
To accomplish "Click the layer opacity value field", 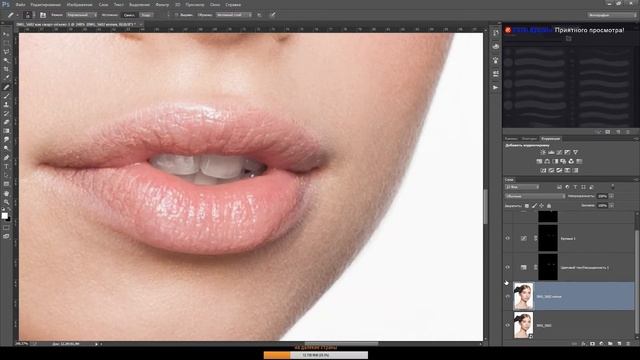I will point(602,196).
